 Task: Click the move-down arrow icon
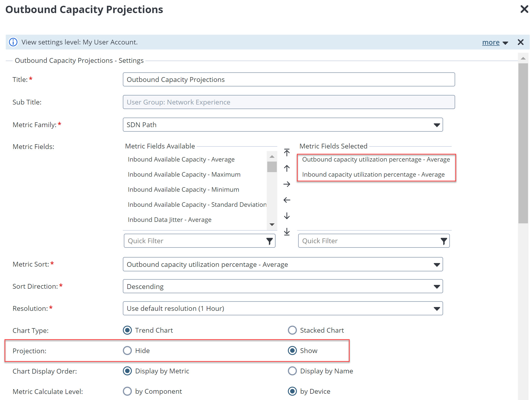(x=287, y=216)
